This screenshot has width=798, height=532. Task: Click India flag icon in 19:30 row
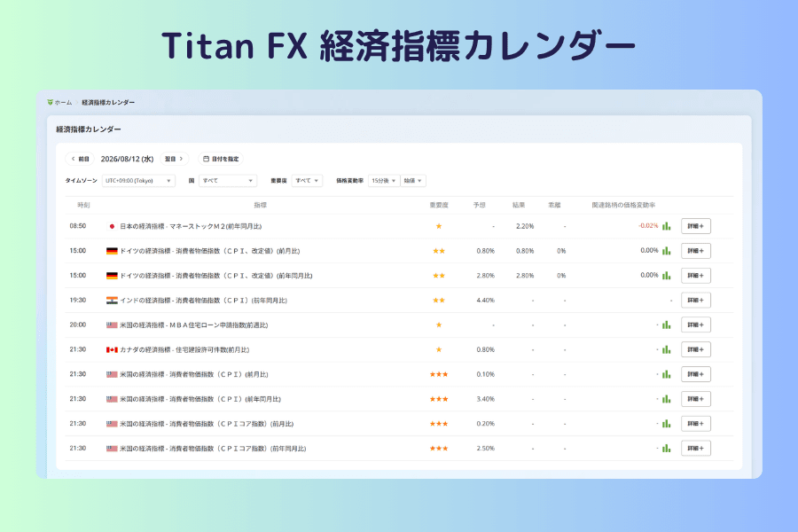[112, 301]
